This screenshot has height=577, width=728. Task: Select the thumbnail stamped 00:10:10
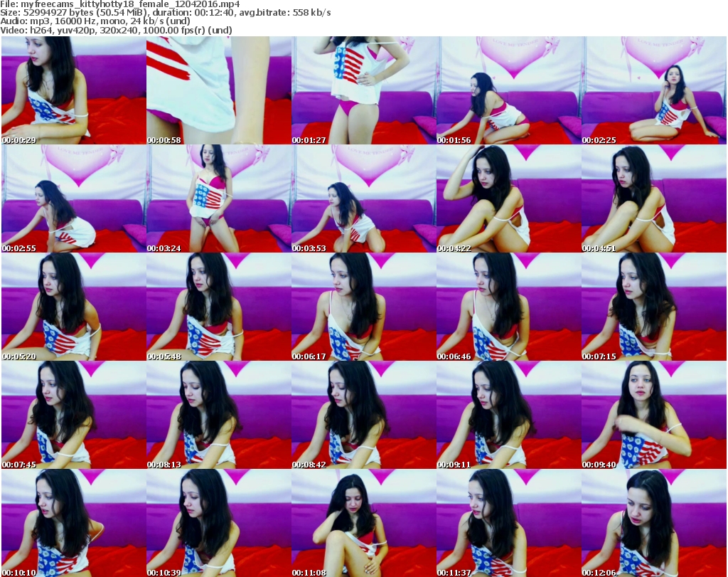[x=73, y=523]
